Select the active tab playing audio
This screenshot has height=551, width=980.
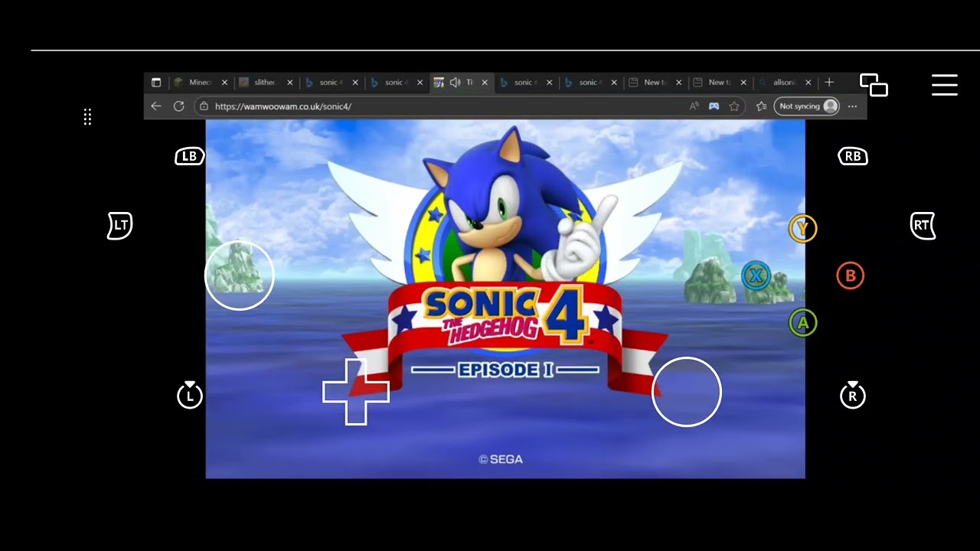461,83
